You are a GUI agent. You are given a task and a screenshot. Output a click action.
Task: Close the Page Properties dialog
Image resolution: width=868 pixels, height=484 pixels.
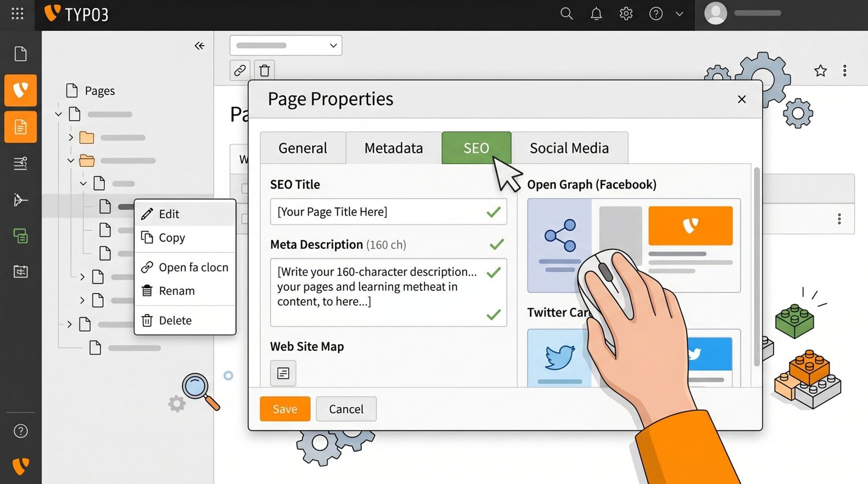point(742,99)
